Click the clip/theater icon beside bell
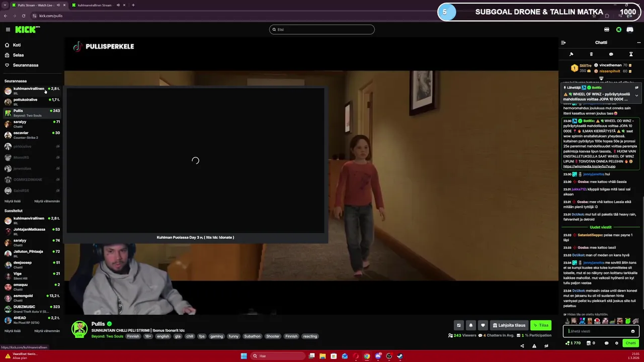Image resolution: width=644 pixels, height=362 pixels. point(458,325)
